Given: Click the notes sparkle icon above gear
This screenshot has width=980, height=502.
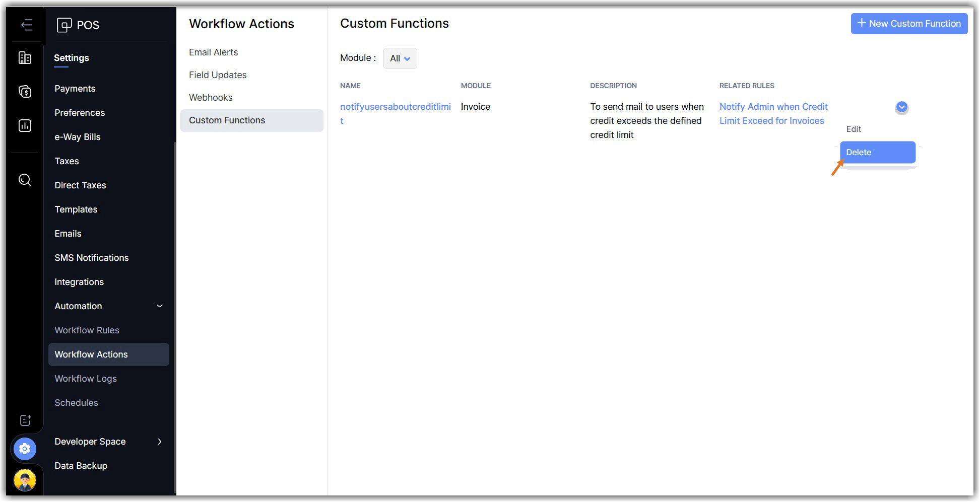Looking at the screenshot, I should pyautogui.click(x=25, y=420).
